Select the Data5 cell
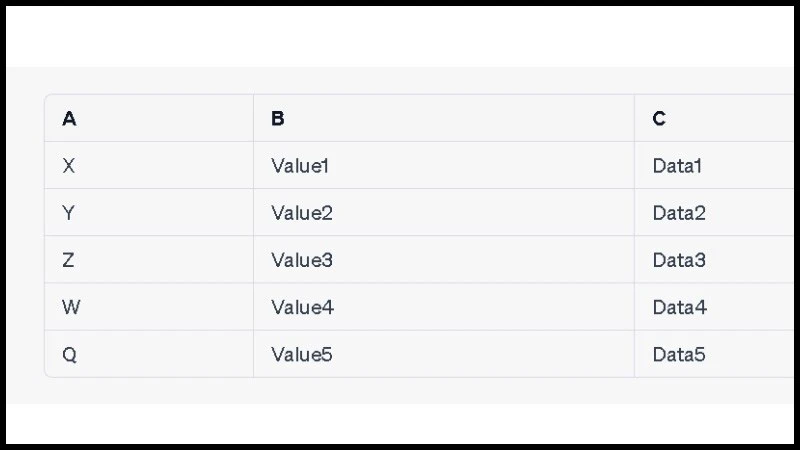Screen dimensions: 800x450 point(679,354)
